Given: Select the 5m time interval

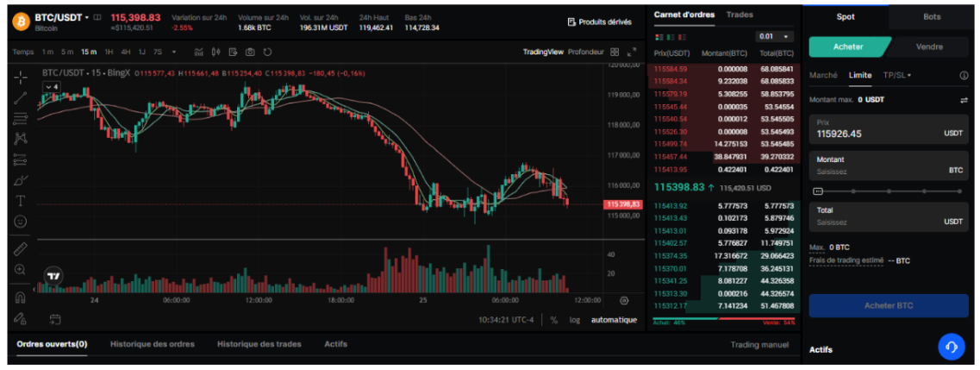Looking at the screenshot, I should [67, 52].
